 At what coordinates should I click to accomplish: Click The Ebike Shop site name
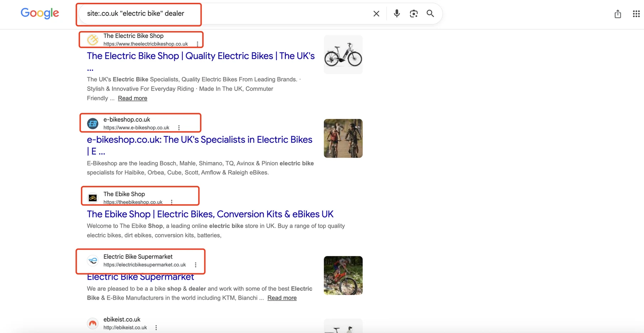[124, 194]
